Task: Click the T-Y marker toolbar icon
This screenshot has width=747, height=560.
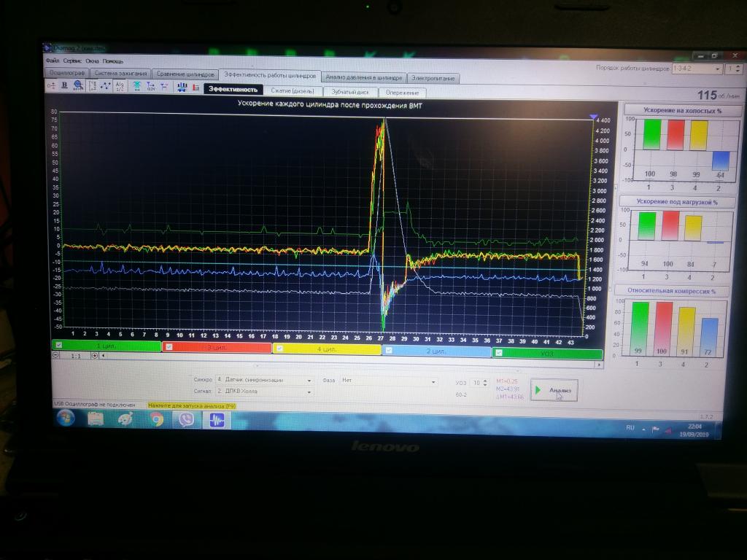Action: coord(164,87)
